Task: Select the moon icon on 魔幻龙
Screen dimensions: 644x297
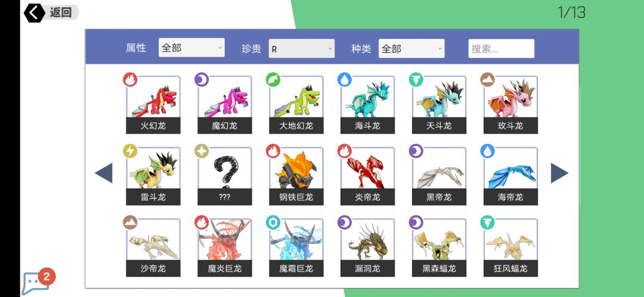Action: click(202, 79)
